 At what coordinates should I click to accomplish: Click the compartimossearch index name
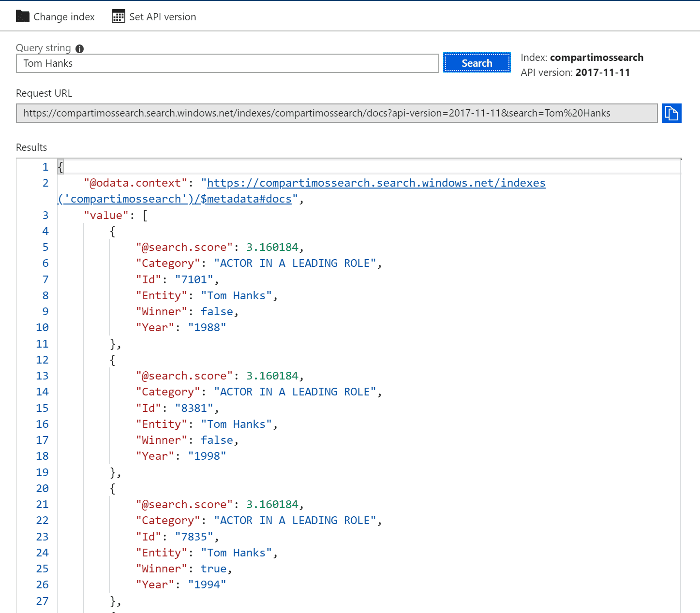pos(596,58)
